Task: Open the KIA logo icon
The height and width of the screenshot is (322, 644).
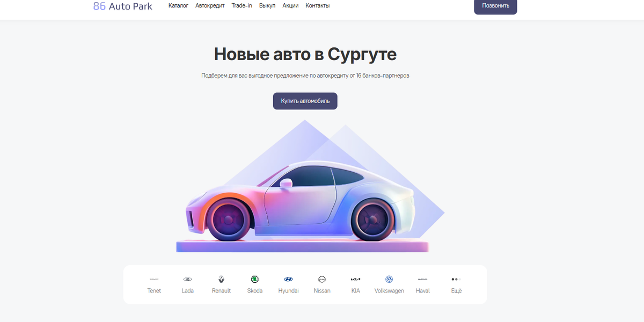Action: click(x=355, y=279)
